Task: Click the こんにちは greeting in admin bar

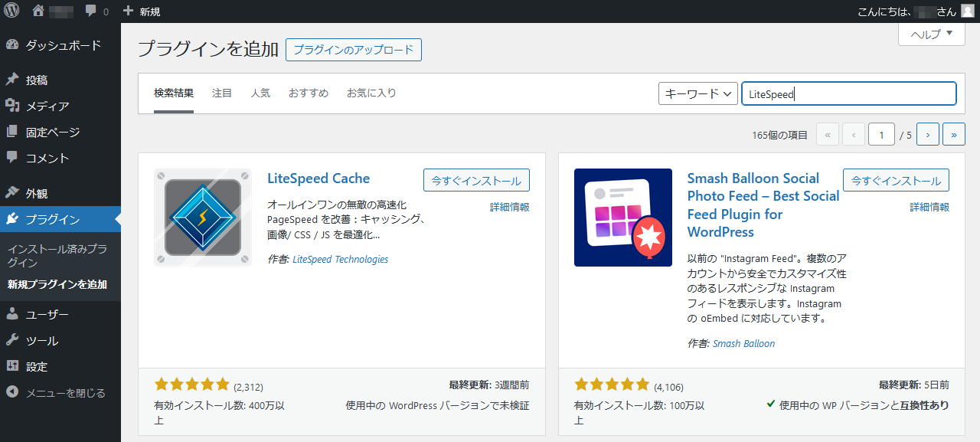Action: 907,11
